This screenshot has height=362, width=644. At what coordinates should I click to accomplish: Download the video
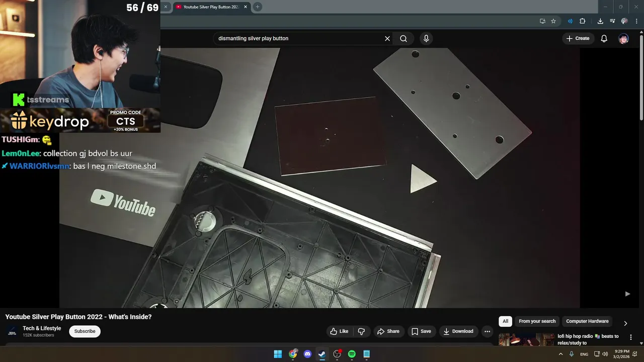458,331
